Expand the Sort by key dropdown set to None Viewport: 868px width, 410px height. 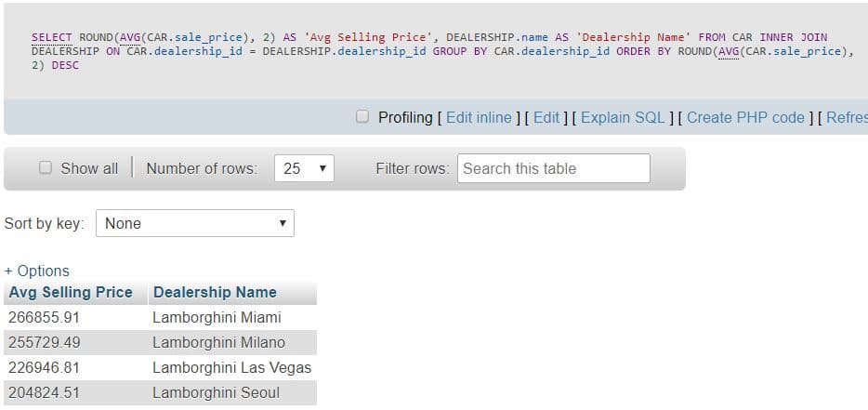[x=195, y=223]
